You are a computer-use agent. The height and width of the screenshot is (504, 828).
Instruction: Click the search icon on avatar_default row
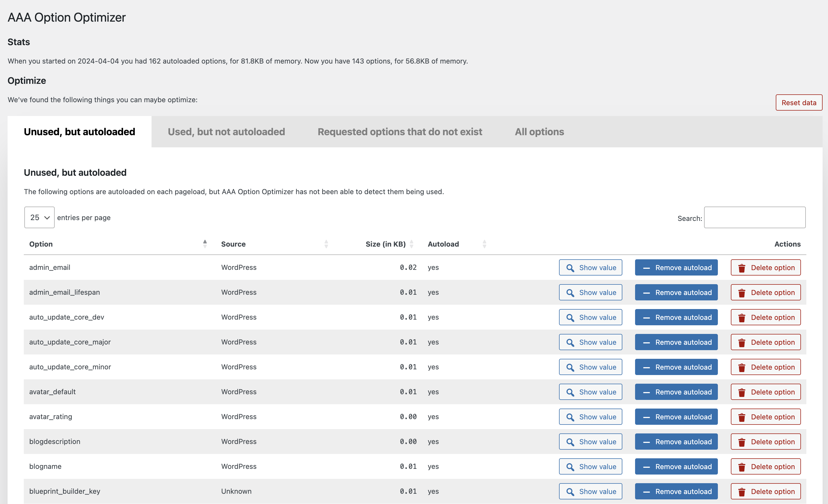570,392
